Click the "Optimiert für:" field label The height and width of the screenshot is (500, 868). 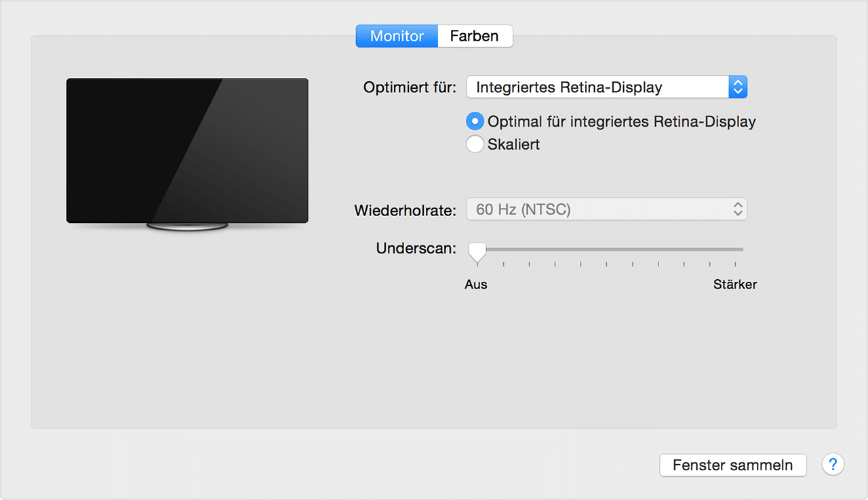click(x=409, y=87)
